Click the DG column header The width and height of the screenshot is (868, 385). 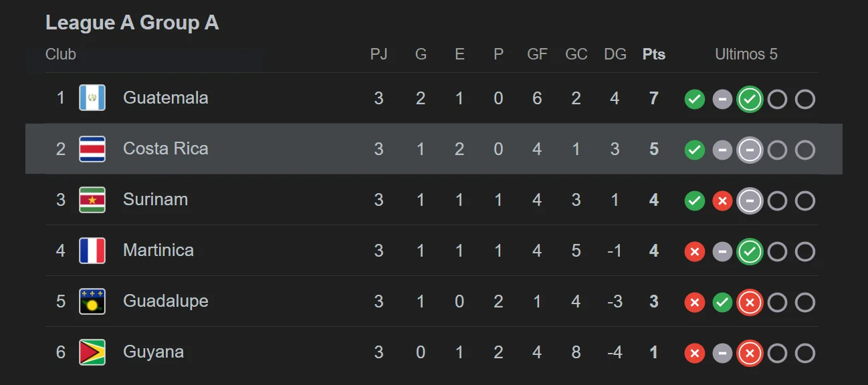click(615, 54)
